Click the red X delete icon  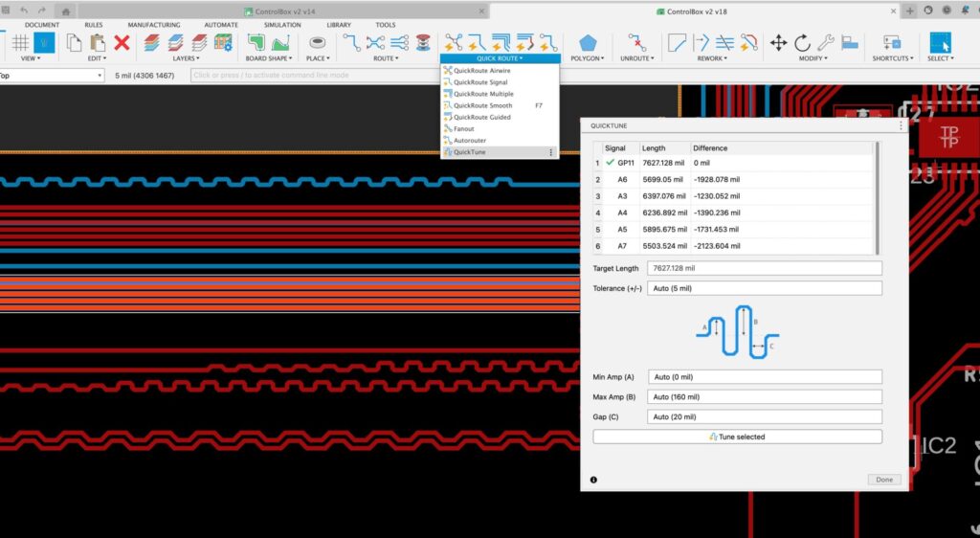coord(122,42)
